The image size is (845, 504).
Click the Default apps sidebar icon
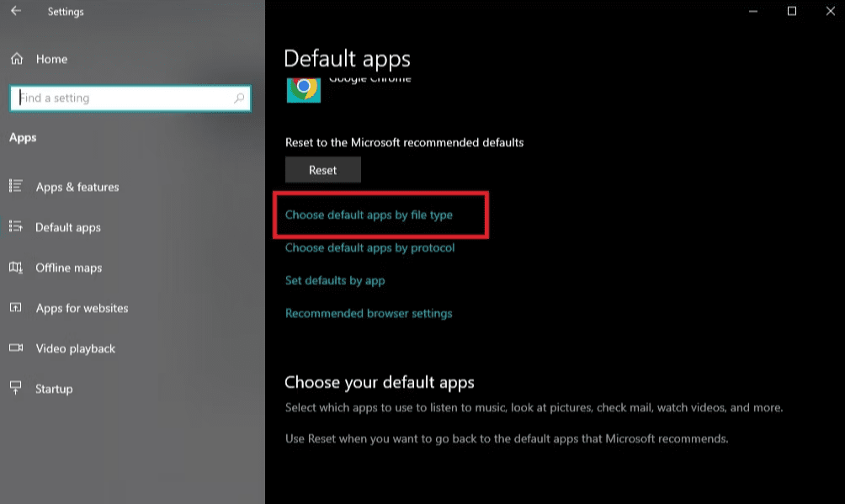17,227
